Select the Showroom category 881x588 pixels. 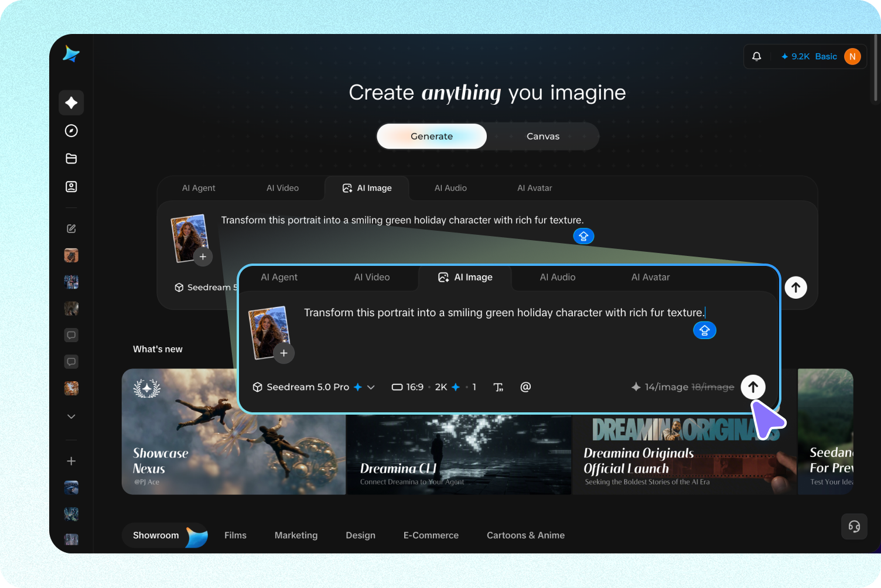[165, 535]
